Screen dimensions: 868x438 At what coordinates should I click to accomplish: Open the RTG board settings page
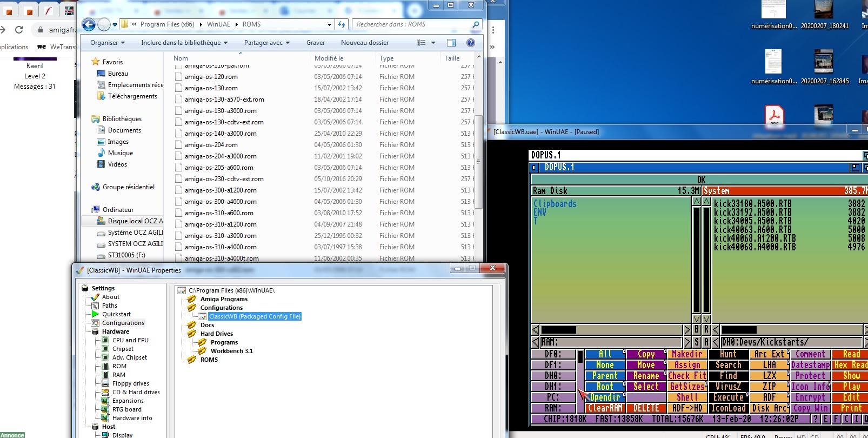pos(126,409)
